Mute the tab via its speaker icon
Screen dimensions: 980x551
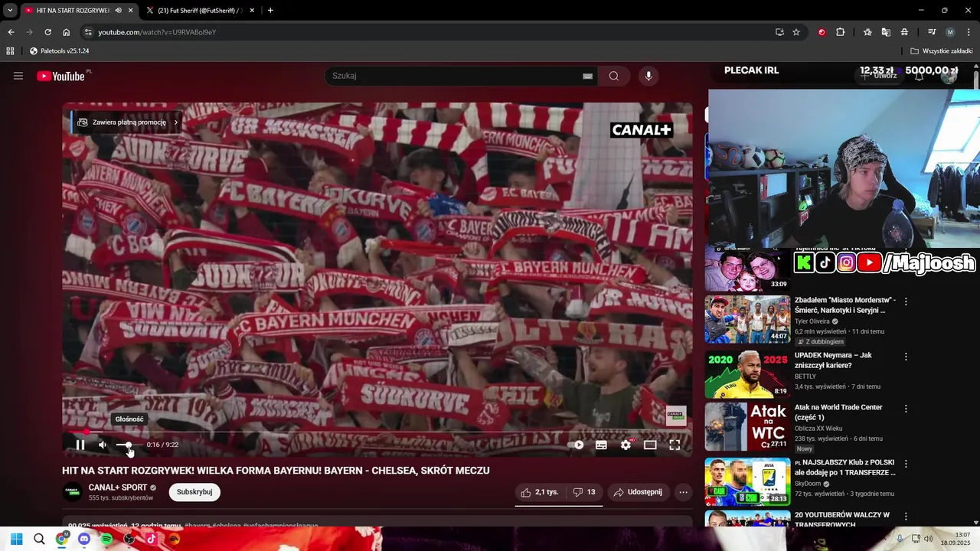point(118,10)
